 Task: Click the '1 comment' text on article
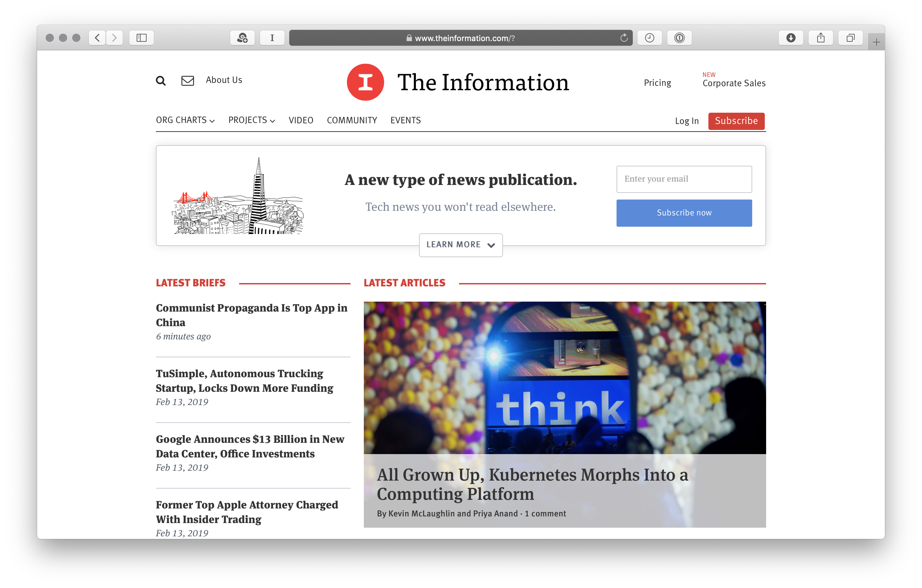pos(545,513)
